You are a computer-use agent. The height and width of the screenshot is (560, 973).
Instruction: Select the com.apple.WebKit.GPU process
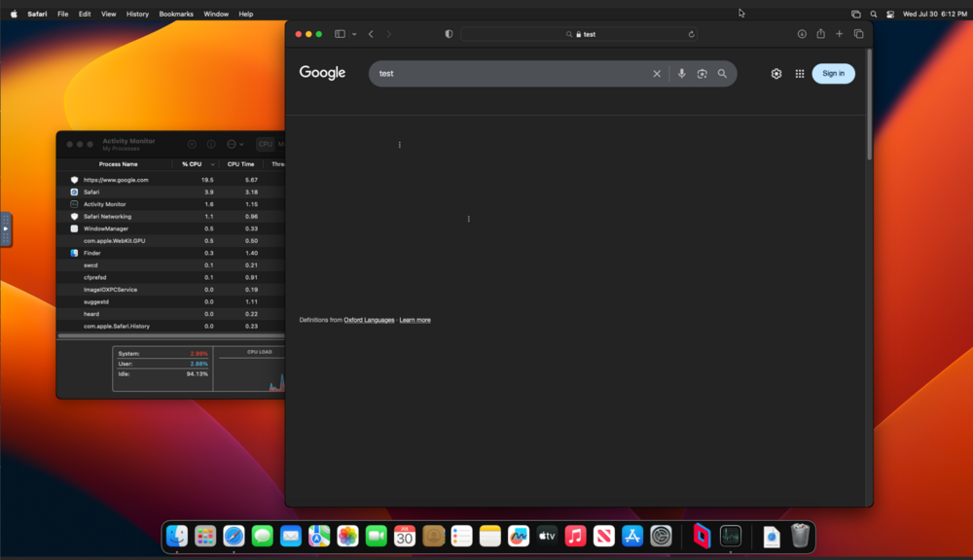170,240
